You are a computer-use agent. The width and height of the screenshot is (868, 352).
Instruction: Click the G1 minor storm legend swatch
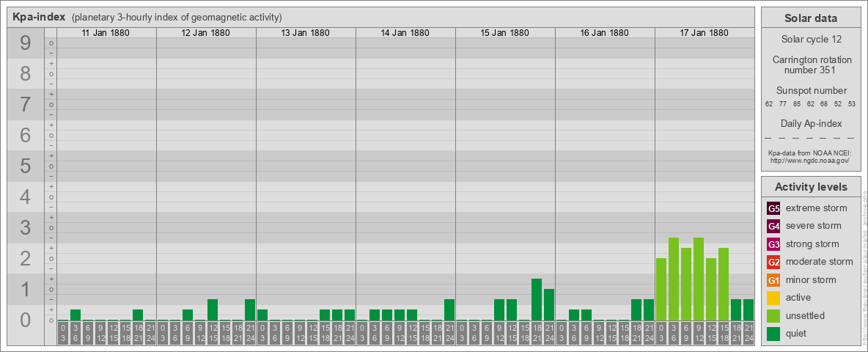click(x=773, y=280)
